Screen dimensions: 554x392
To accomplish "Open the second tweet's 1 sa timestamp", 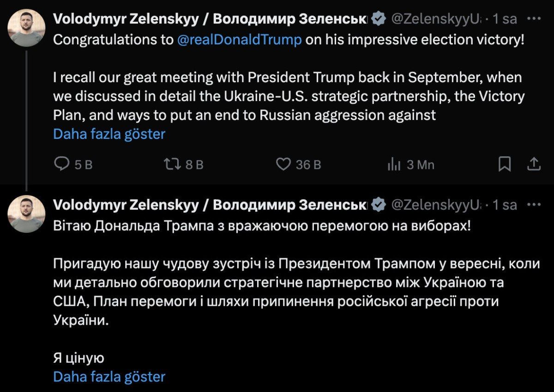I will click(504, 205).
